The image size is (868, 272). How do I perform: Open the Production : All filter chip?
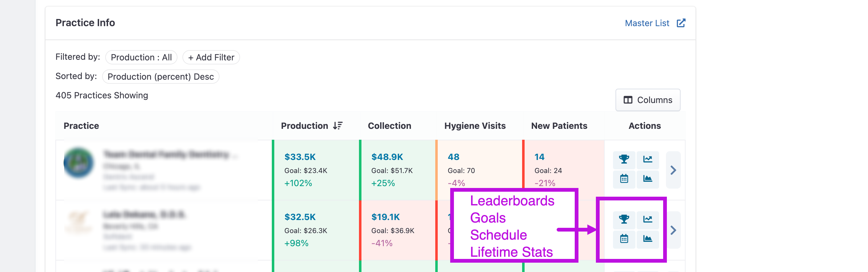click(141, 57)
